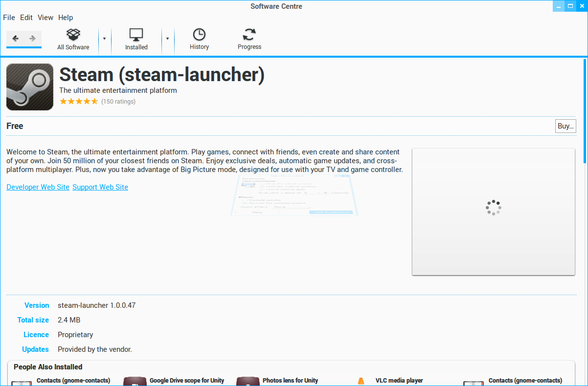The height and width of the screenshot is (386, 588).
Task: Open the File menu
Action: tap(9, 18)
